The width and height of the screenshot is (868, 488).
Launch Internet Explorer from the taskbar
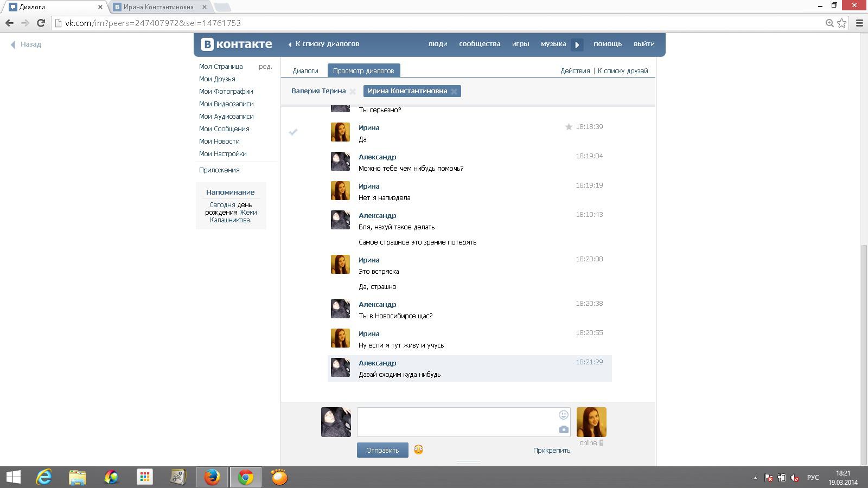(44, 477)
